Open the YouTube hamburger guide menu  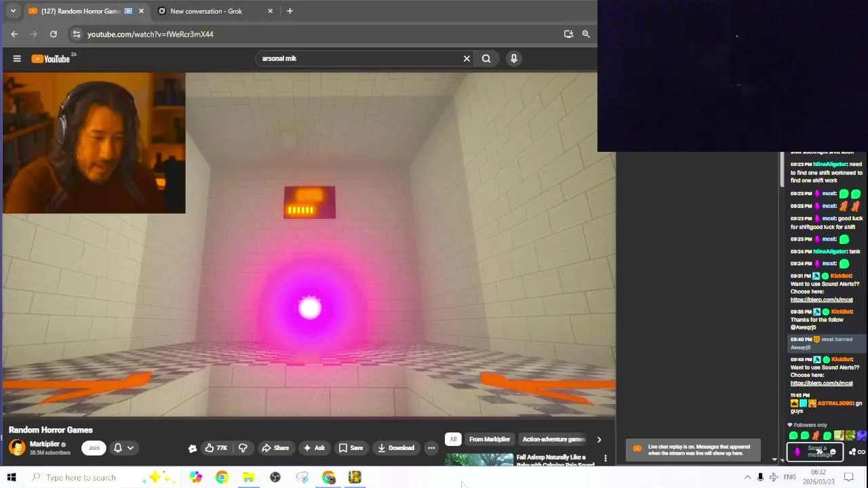[17, 59]
